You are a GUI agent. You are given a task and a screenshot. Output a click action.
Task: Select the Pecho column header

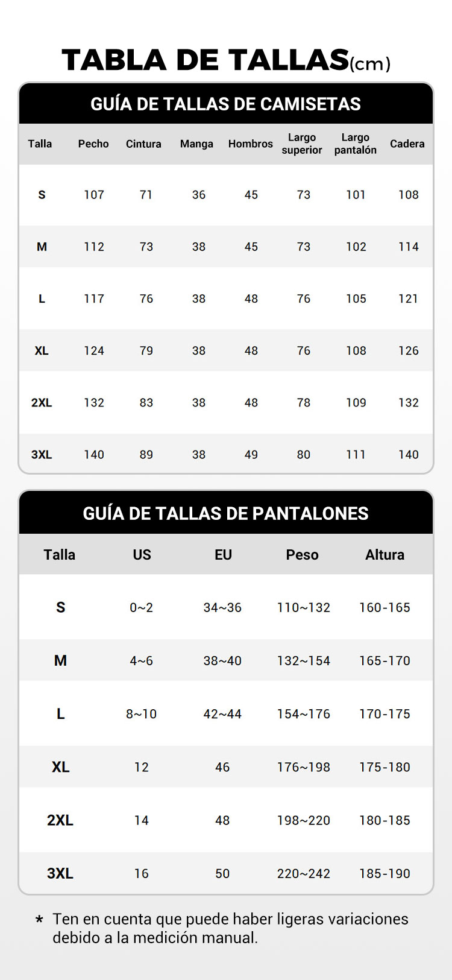coord(93,144)
